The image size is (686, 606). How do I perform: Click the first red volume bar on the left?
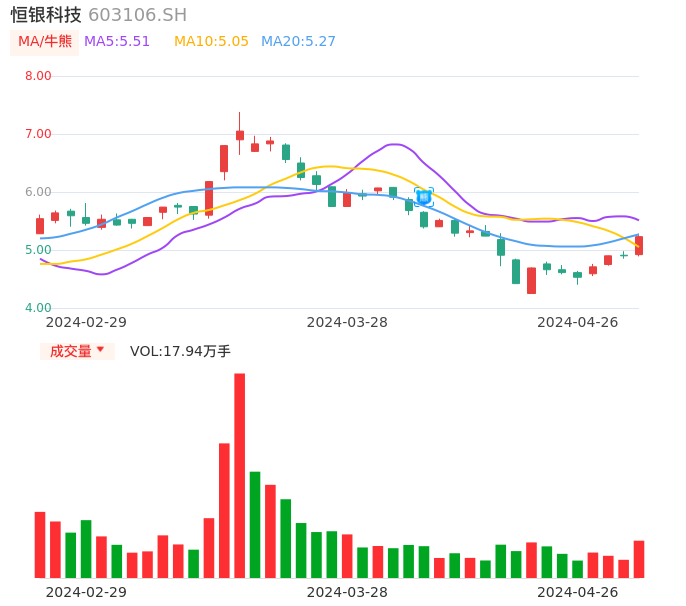pyautogui.click(x=40, y=545)
